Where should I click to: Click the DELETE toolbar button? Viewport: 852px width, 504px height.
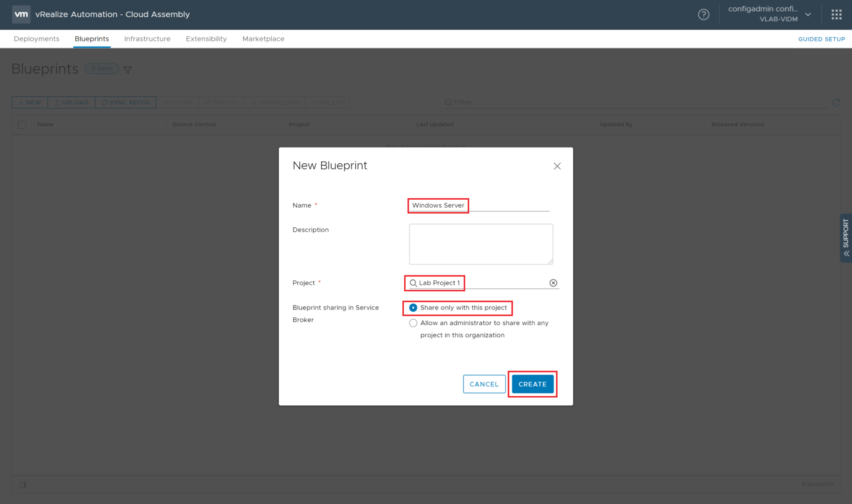[x=327, y=102]
